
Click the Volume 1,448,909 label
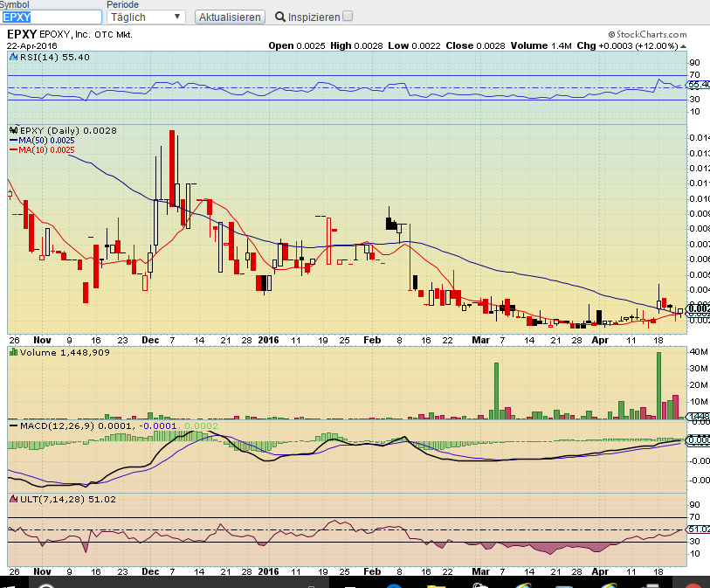[x=65, y=352]
